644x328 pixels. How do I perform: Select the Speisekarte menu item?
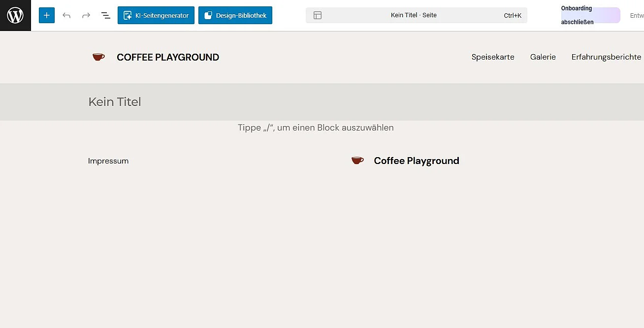493,57
